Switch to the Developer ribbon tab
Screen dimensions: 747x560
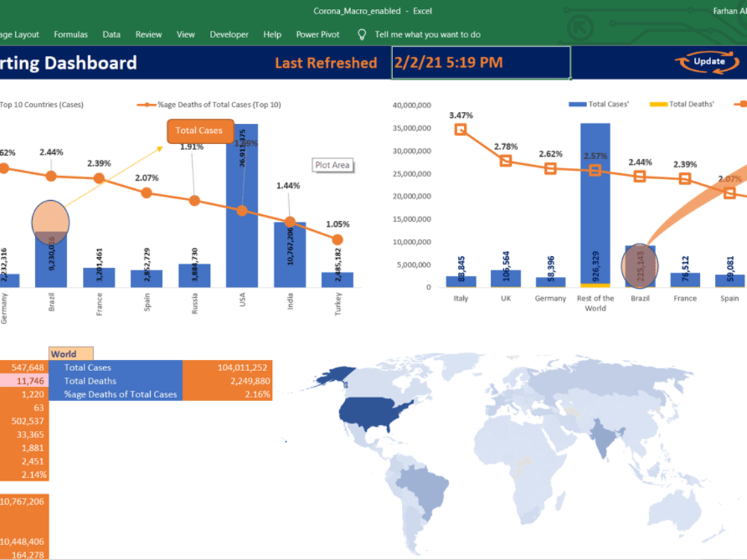[229, 34]
